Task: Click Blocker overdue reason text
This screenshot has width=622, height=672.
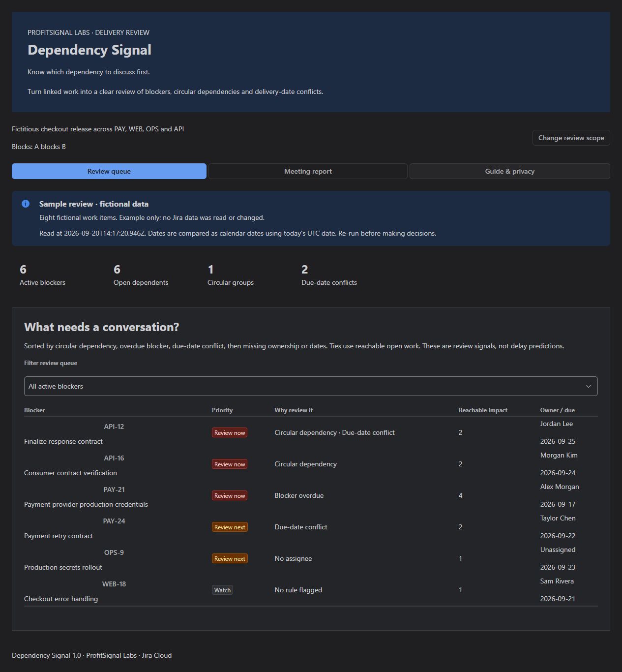Action: 299,495
